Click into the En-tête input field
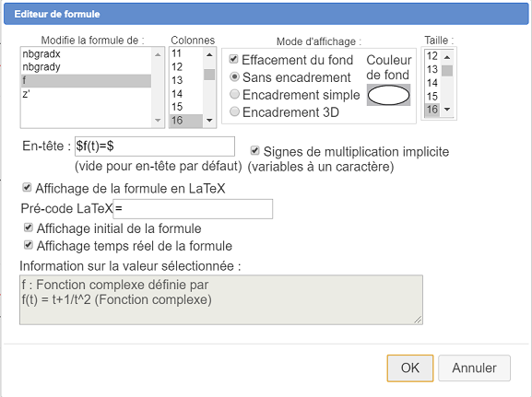 point(155,146)
